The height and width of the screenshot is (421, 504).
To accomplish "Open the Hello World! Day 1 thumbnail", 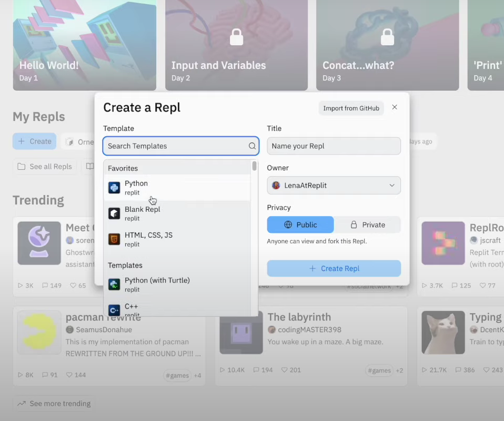I will 85,45.
